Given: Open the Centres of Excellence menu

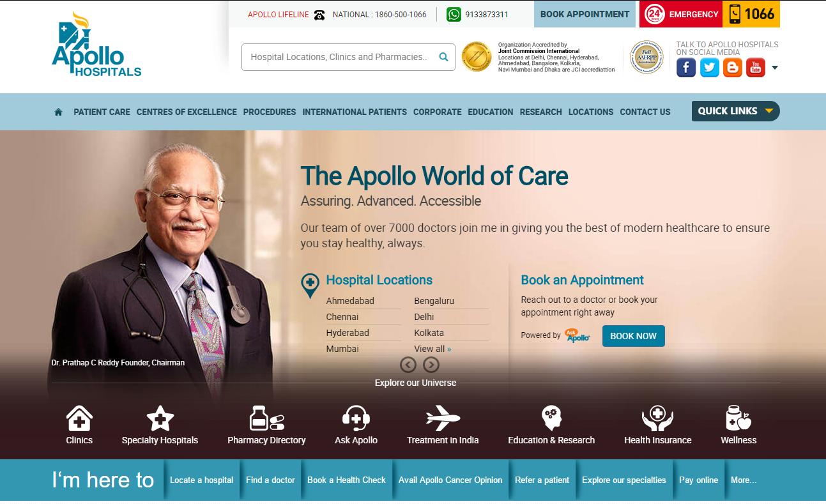Looking at the screenshot, I should click(187, 112).
